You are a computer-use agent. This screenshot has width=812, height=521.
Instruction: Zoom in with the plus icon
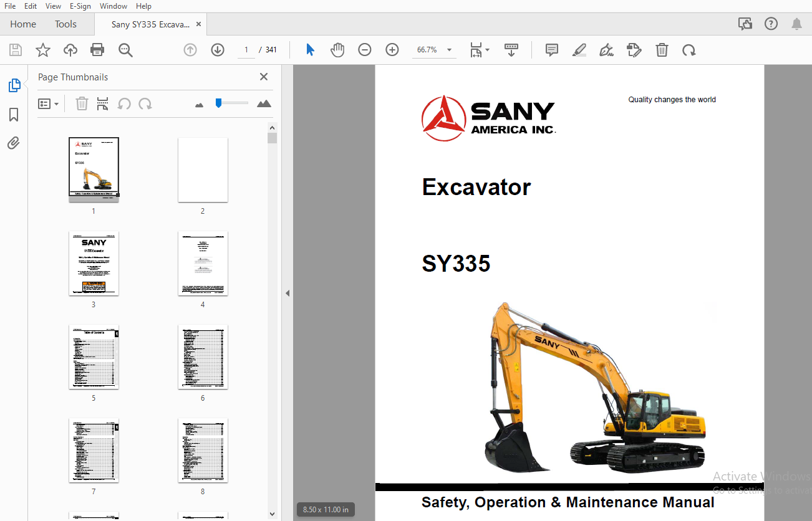point(392,50)
